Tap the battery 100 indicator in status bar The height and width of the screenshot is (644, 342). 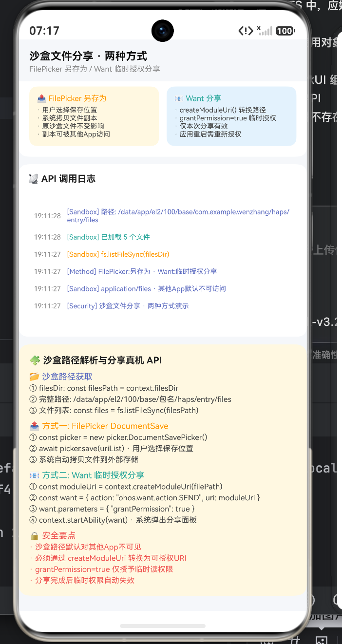pyautogui.click(x=285, y=31)
